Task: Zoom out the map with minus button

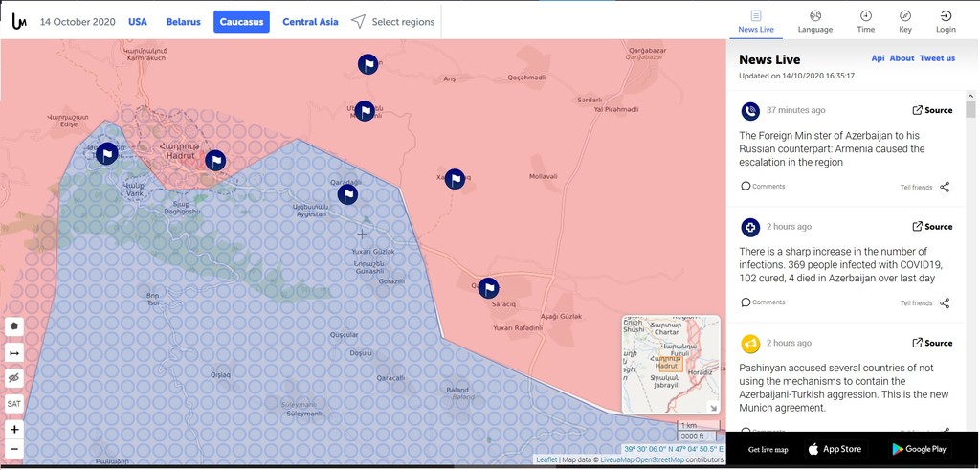Action: pos(14,449)
